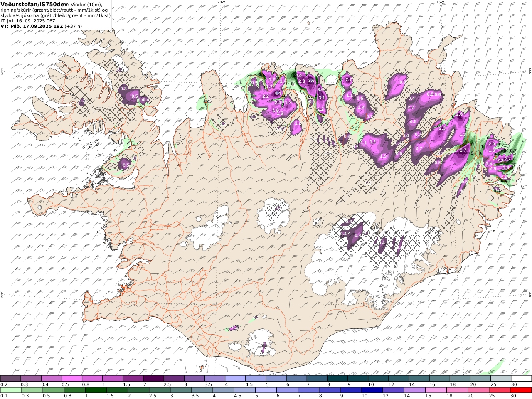Click the 20W longitude label
Viewport: 532px width, 399px height.
coord(221,2)
